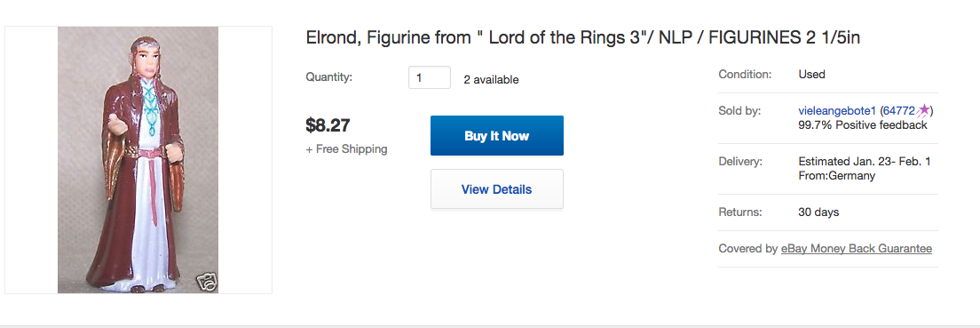
Task: Click the blue Buy It Now button
Action: tap(497, 135)
